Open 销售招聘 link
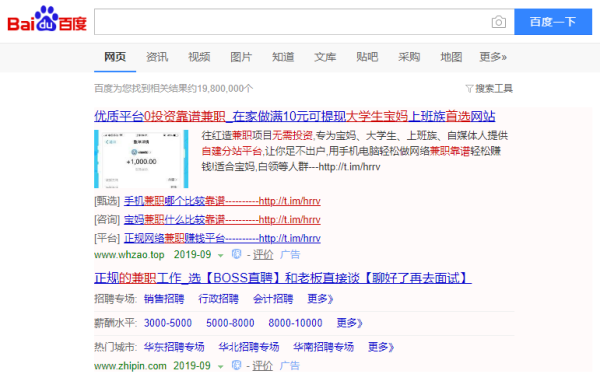 click(x=164, y=299)
